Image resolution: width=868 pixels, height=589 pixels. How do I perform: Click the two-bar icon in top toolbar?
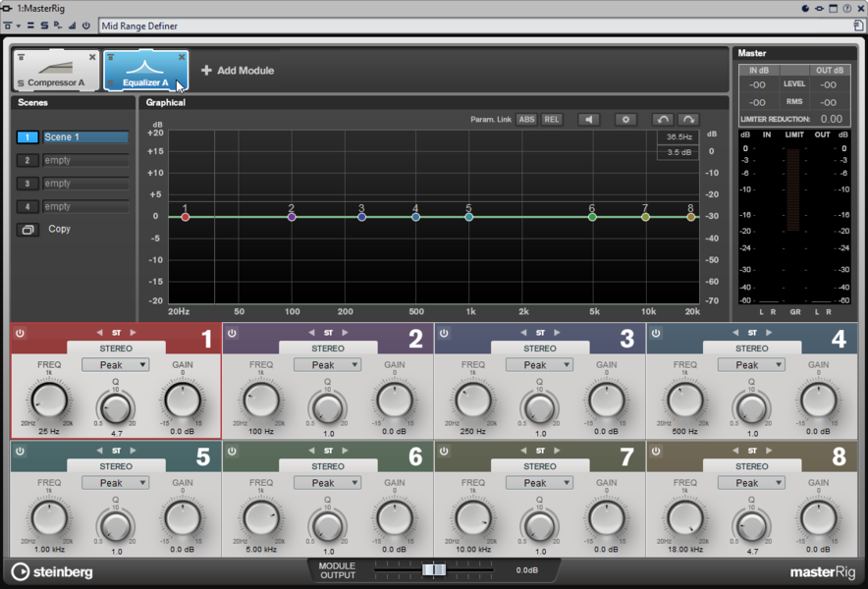30,26
